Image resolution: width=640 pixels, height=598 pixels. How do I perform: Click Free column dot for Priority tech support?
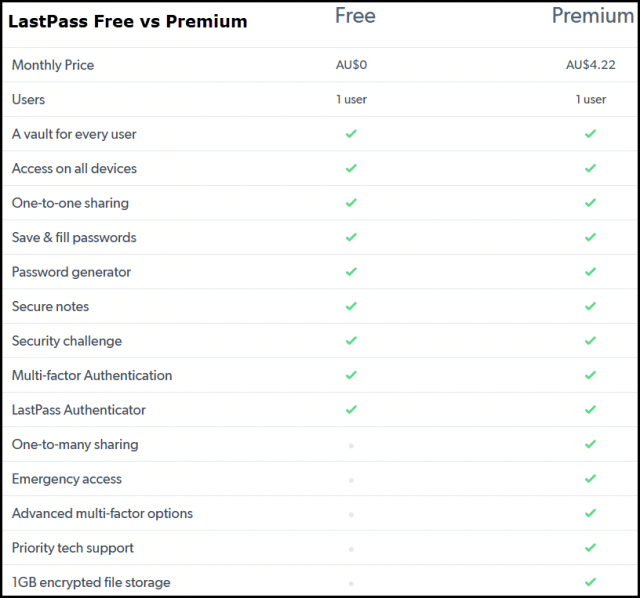coord(351,549)
